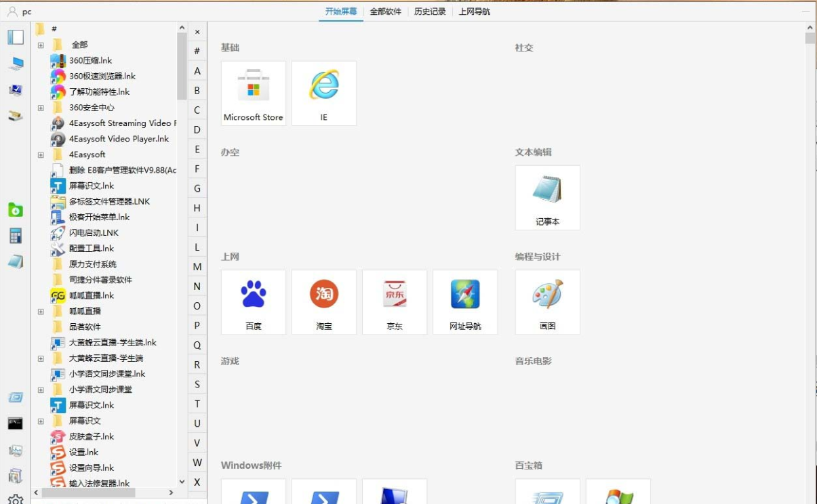Screen dimensions: 817x504
Task: Open the 历史记录 tab
Action: pos(430,12)
